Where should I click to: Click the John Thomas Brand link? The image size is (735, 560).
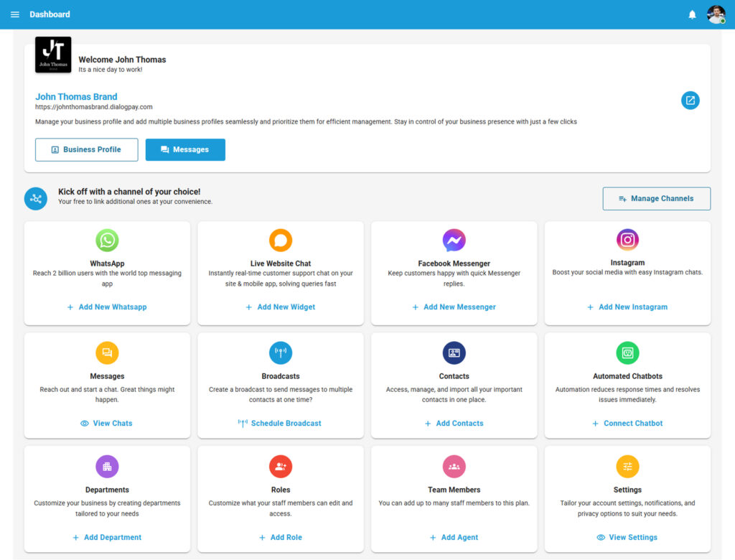pyautogui.click(x=76, y=97)
